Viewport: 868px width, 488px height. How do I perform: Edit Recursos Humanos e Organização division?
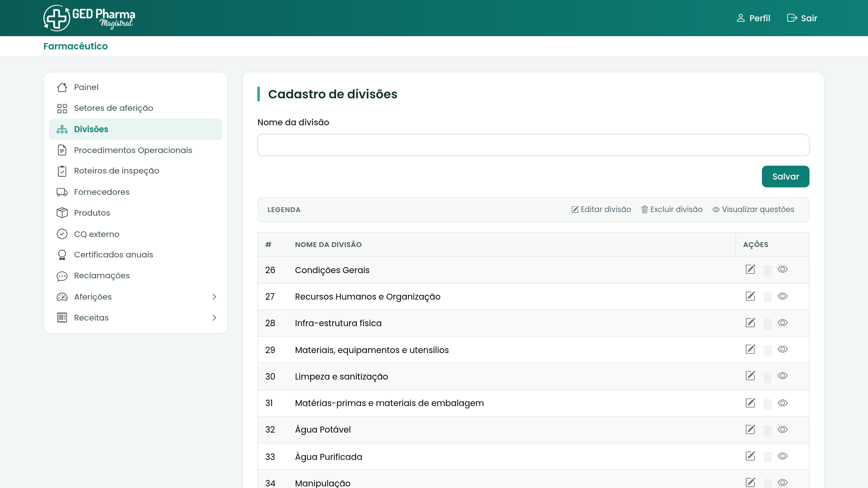[x=750, y=296]
